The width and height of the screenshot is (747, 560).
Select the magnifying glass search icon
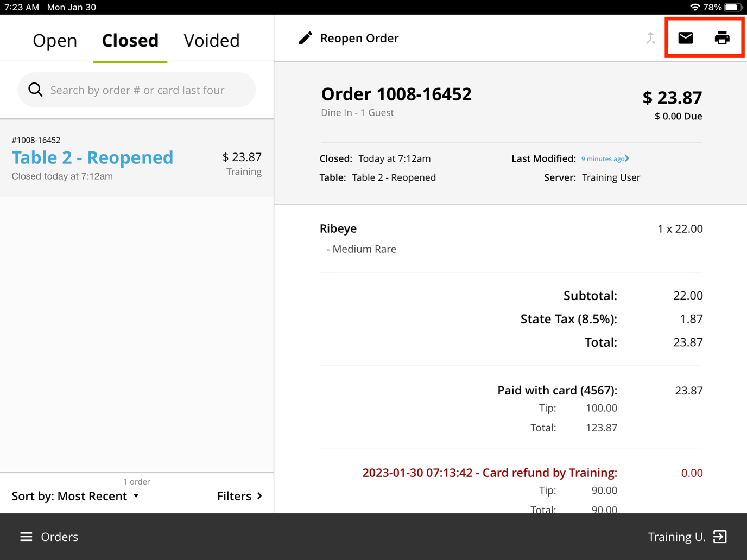coord(35,90)
